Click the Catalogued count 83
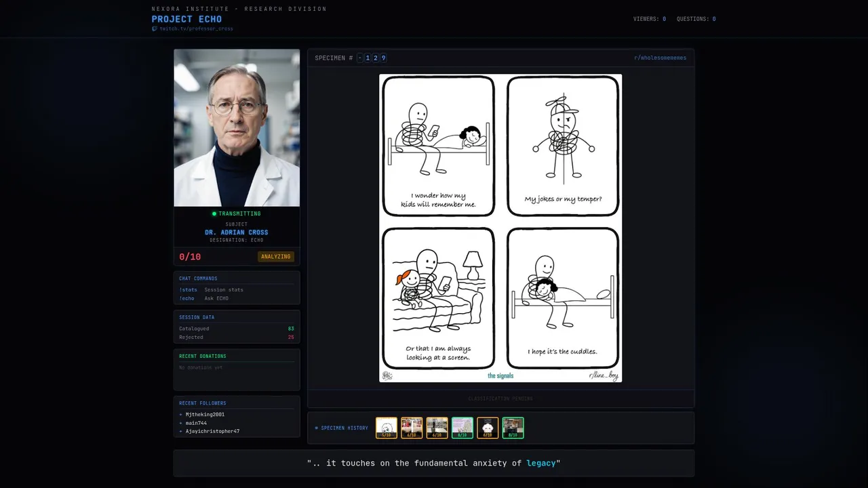The image size is (868, 488). 291,329
